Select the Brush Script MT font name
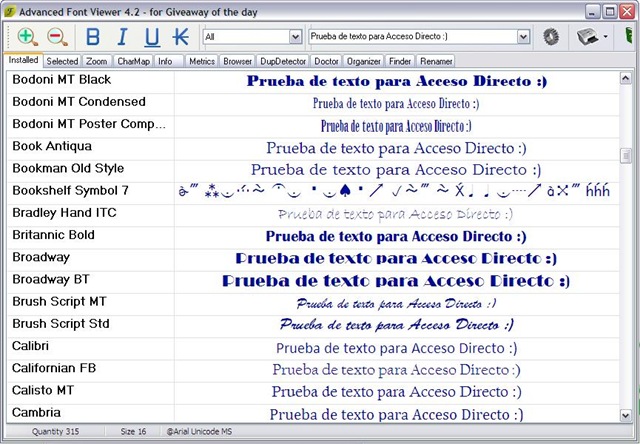 pyautogui.click(x=59, y=302)
